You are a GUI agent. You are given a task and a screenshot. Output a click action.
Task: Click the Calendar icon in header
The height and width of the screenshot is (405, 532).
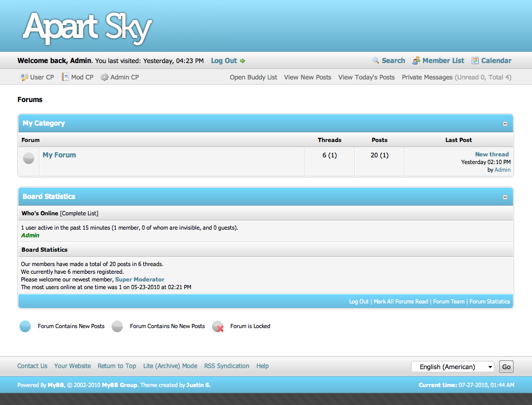[x=475, y=60]
